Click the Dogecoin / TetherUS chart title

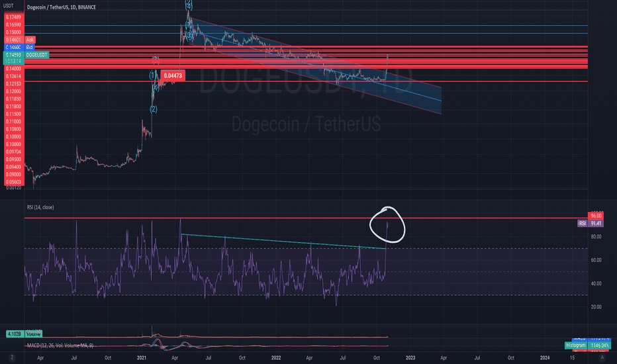click(x=62, y=7)
